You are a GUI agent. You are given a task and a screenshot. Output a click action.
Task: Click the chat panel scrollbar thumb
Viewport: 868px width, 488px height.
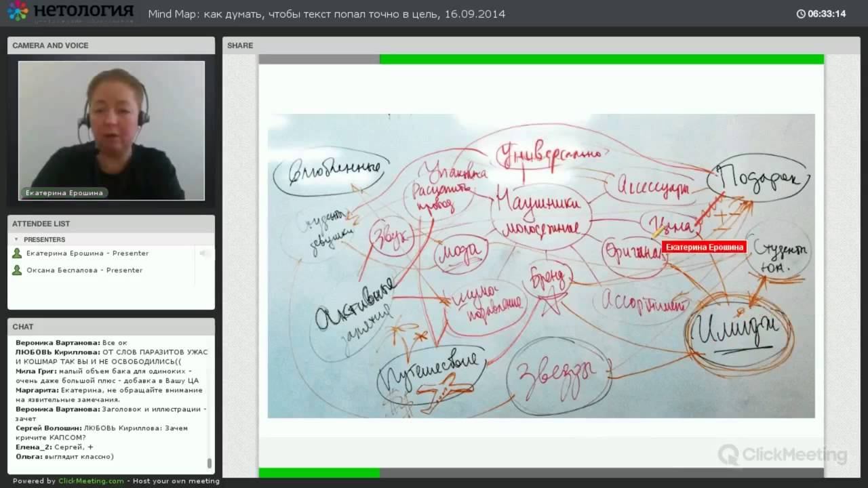pos(209,464)
